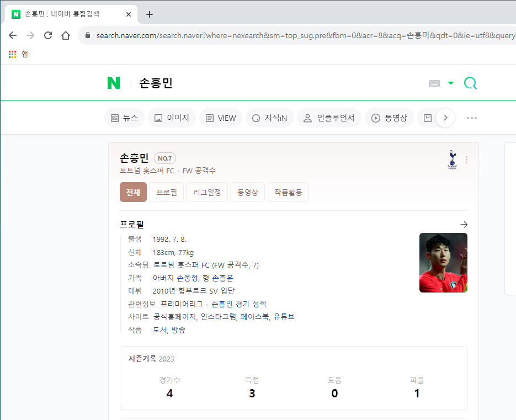Click the green Naver N logo

tap(114, 83)
